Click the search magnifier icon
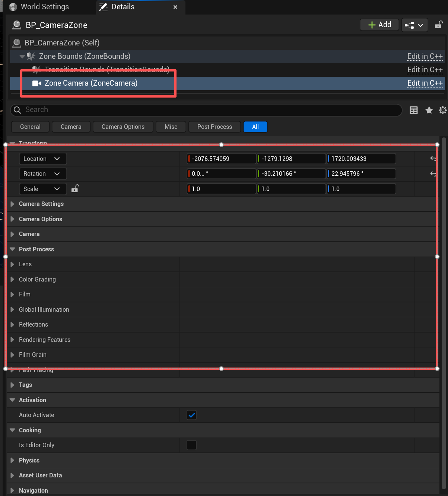Viewport: 448px width, 496px height. point(17,110)
